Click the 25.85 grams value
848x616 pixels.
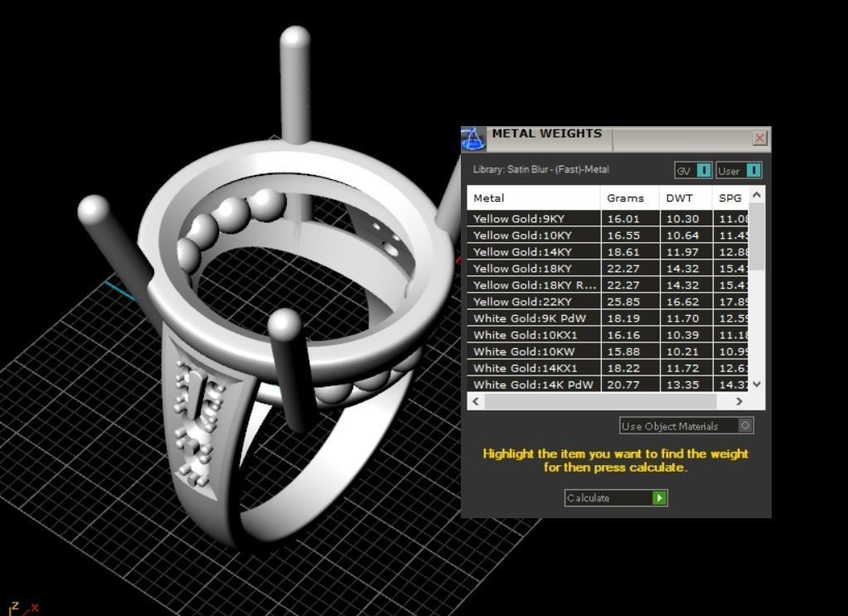tap(623, 302)
